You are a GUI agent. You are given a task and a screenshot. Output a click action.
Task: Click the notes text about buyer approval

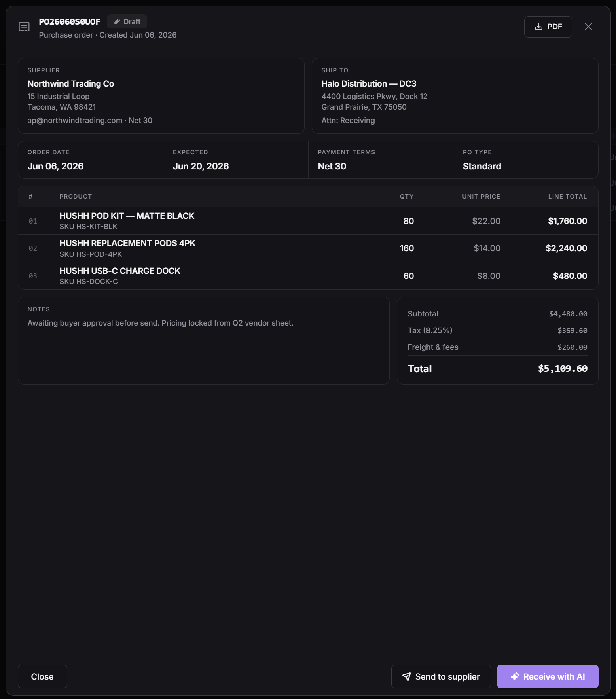click(x=160, y=323)
